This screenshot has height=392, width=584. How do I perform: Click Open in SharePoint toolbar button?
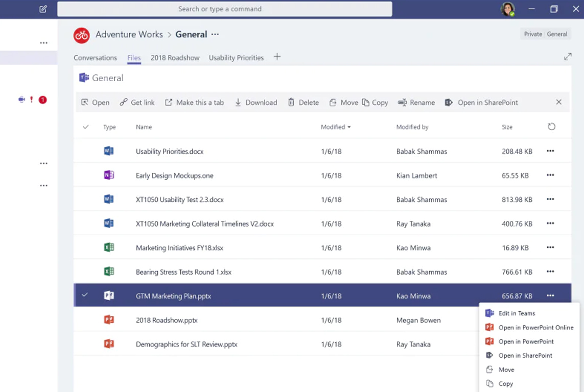pos(481,102)
